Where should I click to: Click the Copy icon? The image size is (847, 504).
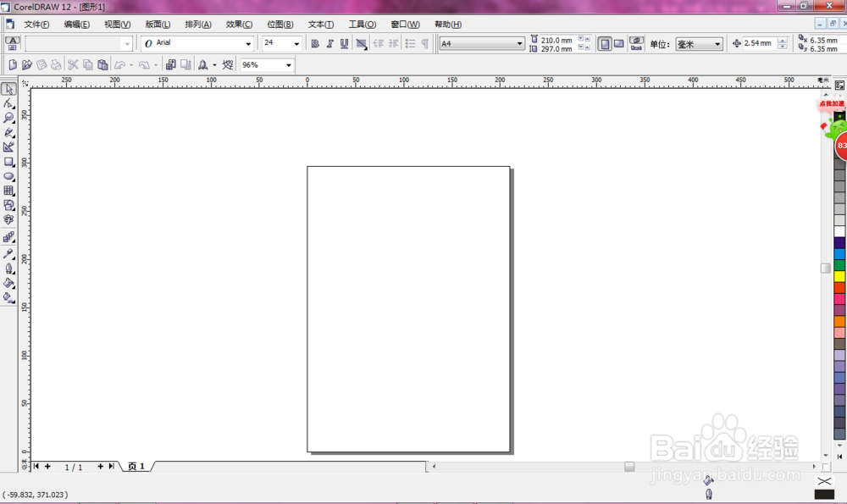click(x=87, y=65)
